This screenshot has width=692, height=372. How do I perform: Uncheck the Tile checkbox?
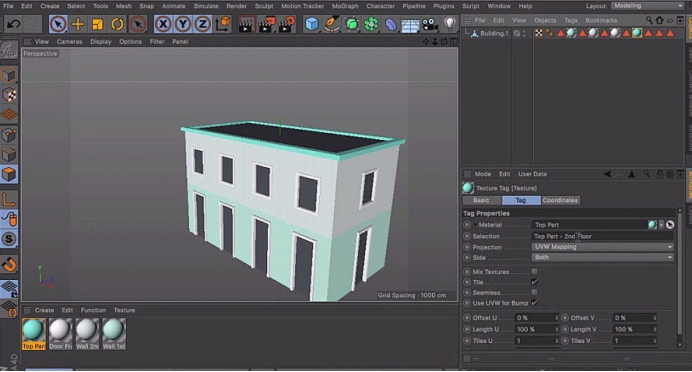534,282
